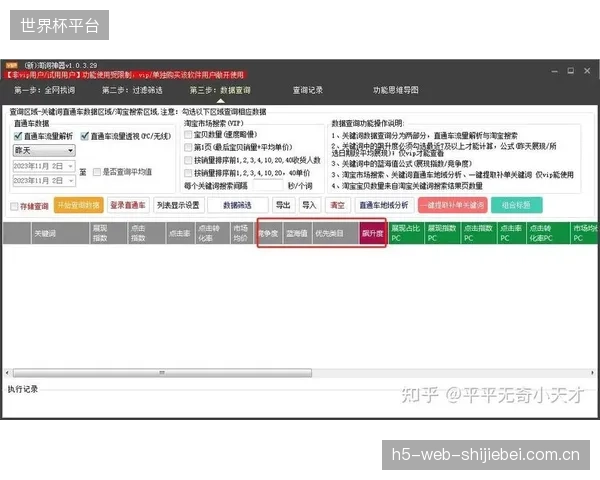Viewport: 600px width, 480px height.
Task: Click the VIP logo in title bar
Action: [11, 65]
